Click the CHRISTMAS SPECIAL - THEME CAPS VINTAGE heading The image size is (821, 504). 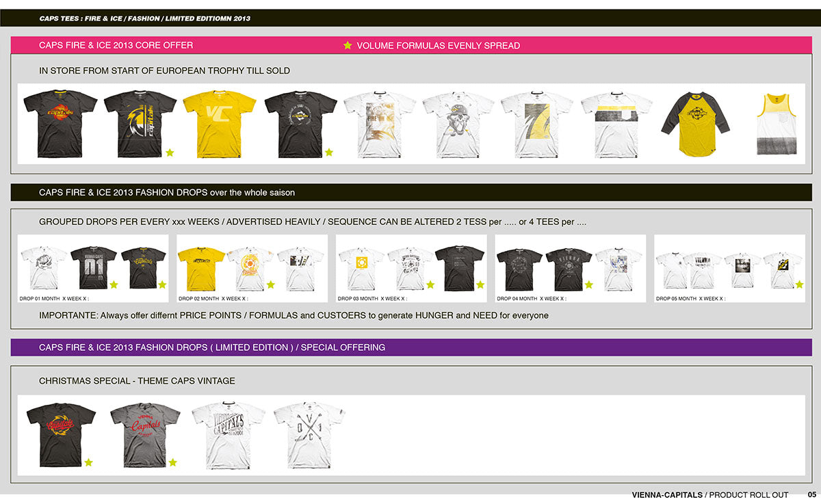coord(137,381)
